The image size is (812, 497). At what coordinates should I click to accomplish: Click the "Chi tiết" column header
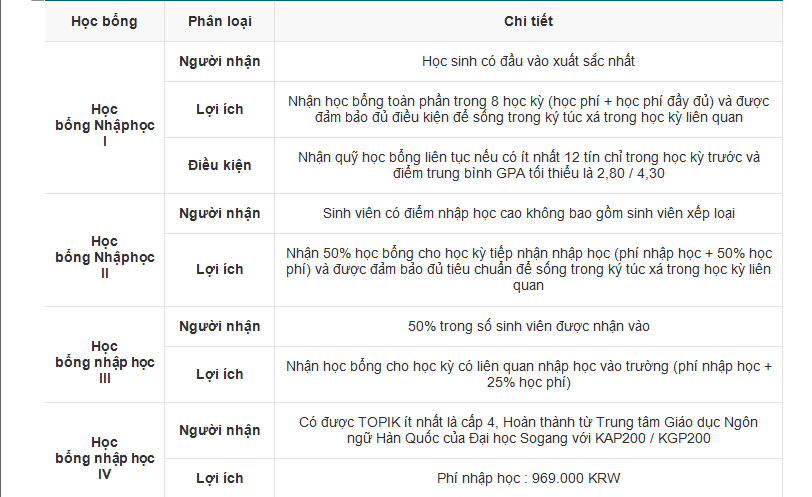click(528, 21)
